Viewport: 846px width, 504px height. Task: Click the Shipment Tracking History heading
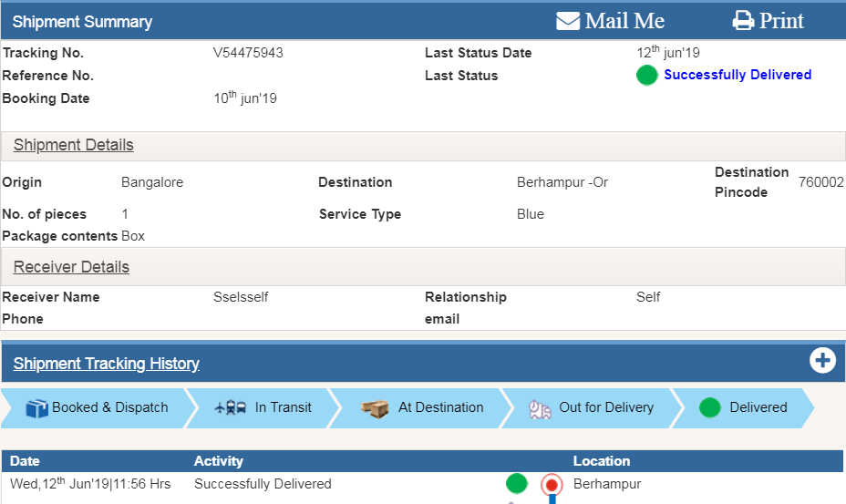(107, 364)
